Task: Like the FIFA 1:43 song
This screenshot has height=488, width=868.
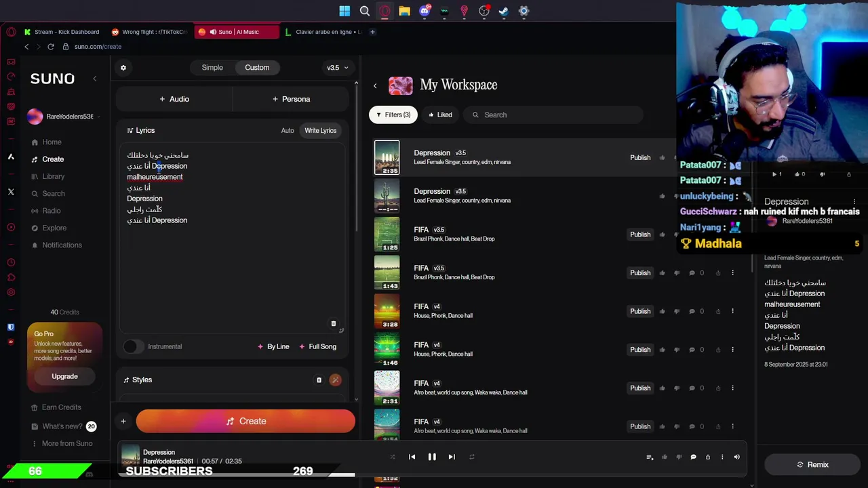Action: click(663, 273)
